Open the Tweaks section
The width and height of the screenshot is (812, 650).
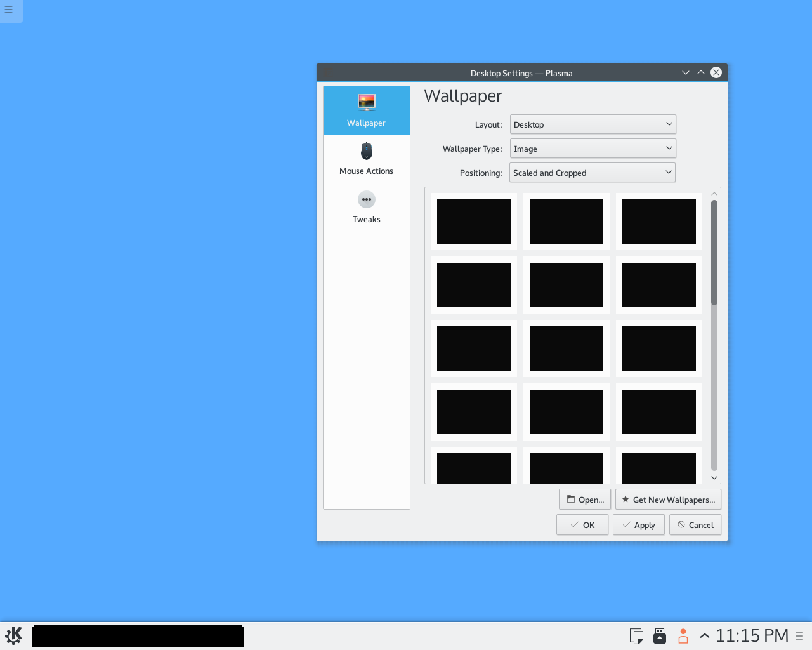367,207
